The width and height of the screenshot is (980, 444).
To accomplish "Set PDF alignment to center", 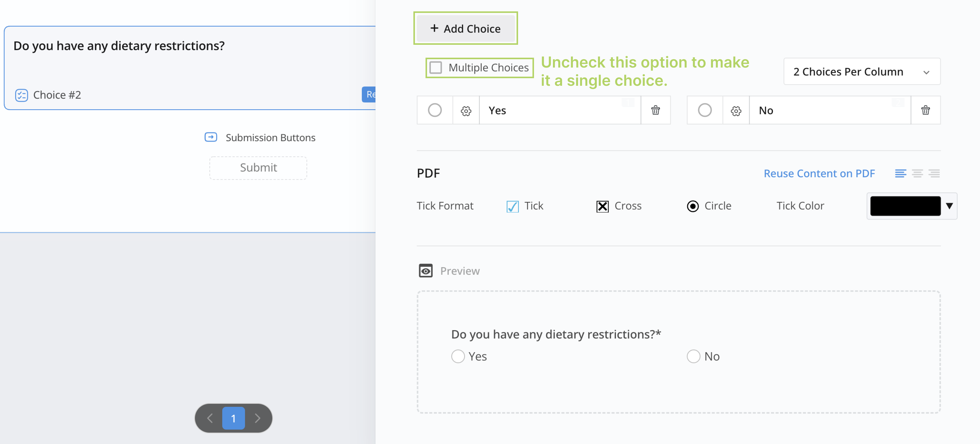I will click(917, 174).
